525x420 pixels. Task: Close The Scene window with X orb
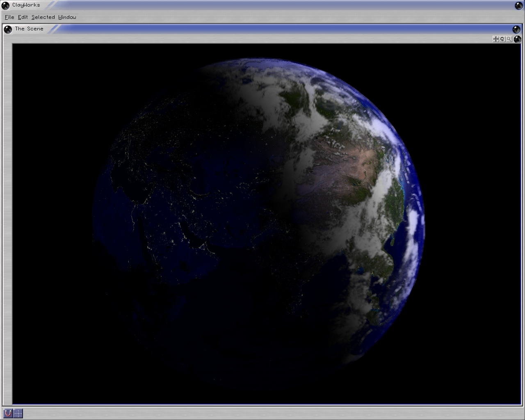pyautogui.click(x=8, y=29)
